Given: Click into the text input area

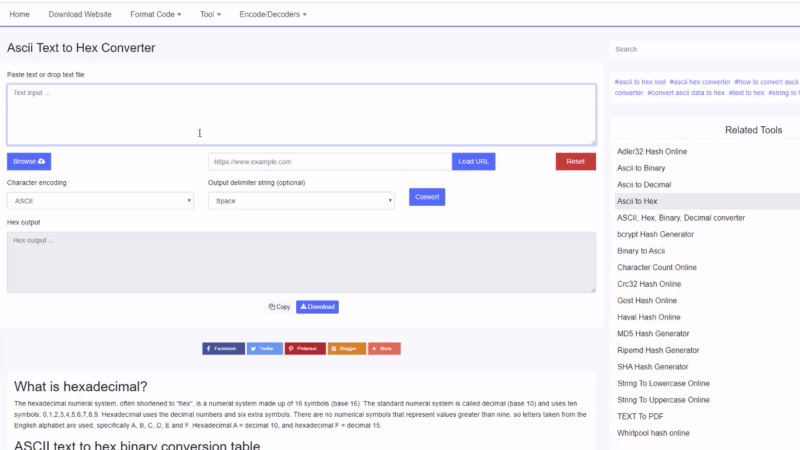Looking at the screenshot, I should tap(300, 113).
